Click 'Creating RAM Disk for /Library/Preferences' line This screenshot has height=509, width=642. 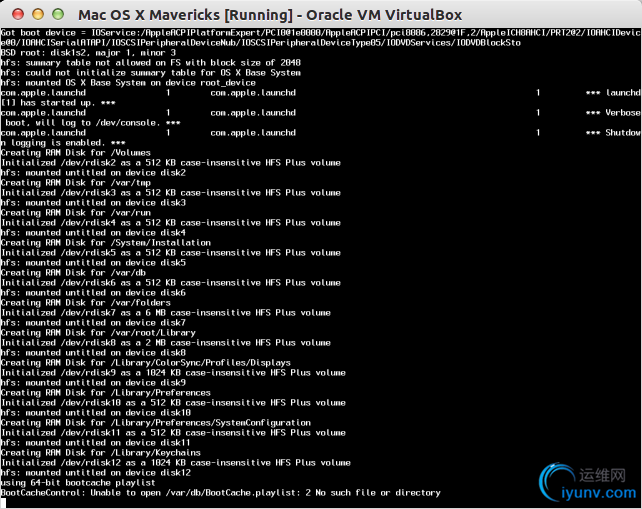106,393
